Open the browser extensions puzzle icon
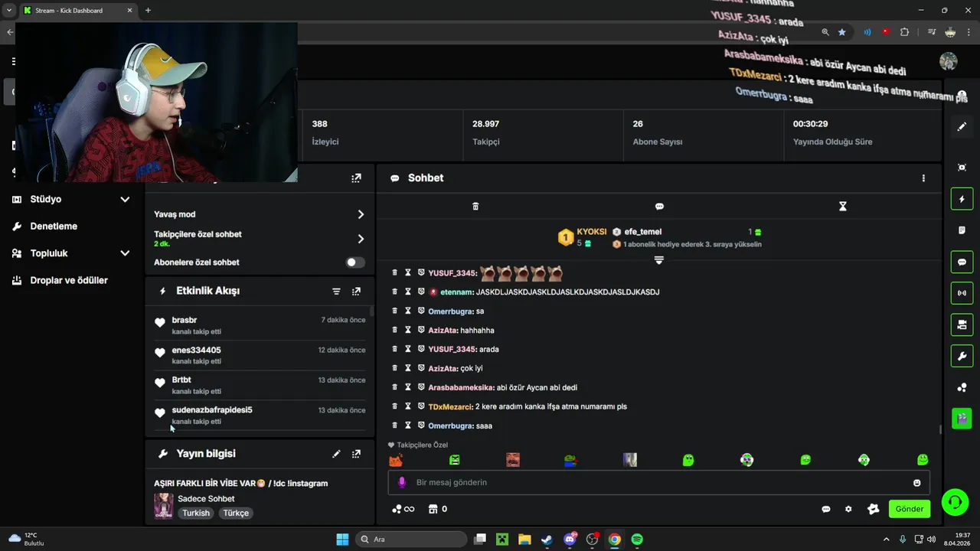Image resolution: width=980 pixels, height=551 pixels. pyautogui.click(x=905, y=32)
